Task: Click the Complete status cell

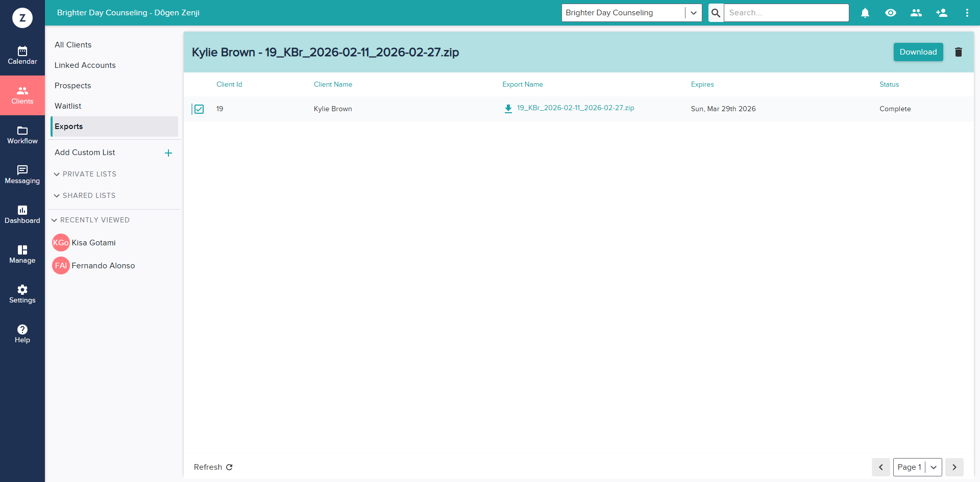Action: click(895, 109)
